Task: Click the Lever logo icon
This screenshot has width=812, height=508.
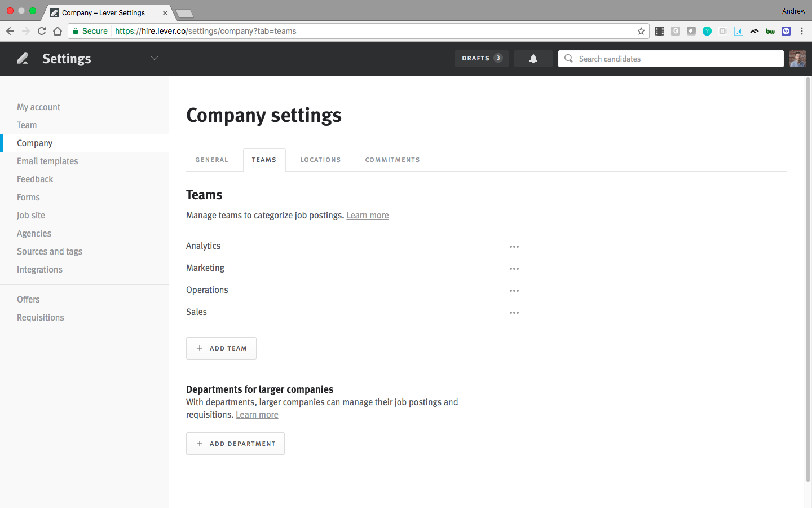Action: (23, 58)
